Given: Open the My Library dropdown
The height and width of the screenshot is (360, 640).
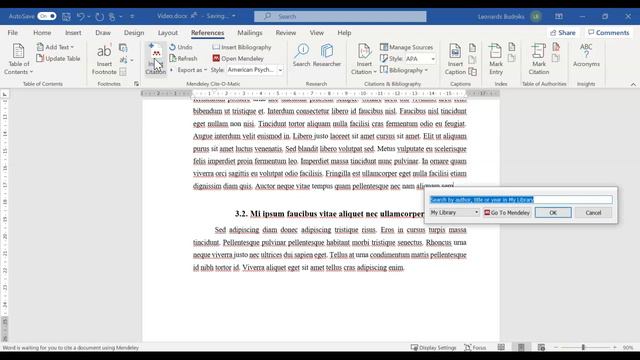Looking at the screenshot, I should point(454,213).
